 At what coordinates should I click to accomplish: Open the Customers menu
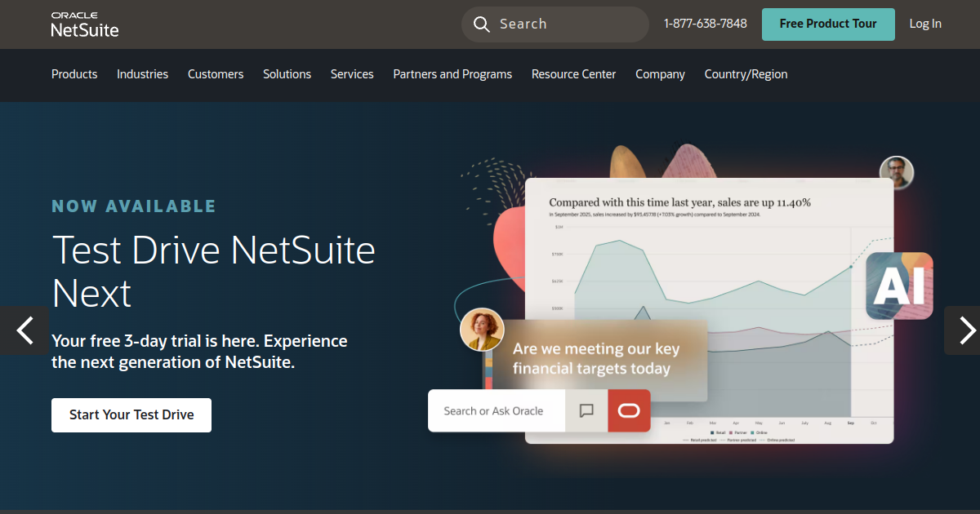pos(216,74)
